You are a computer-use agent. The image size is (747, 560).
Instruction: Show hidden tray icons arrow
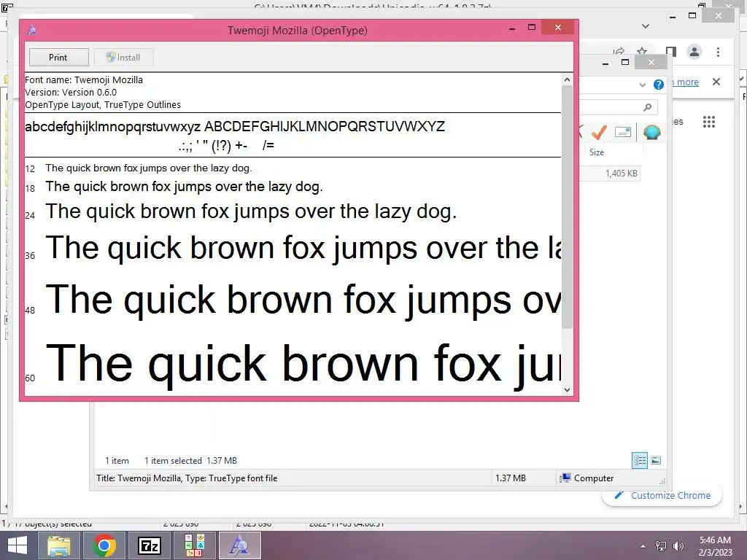(x=643, y=546)
